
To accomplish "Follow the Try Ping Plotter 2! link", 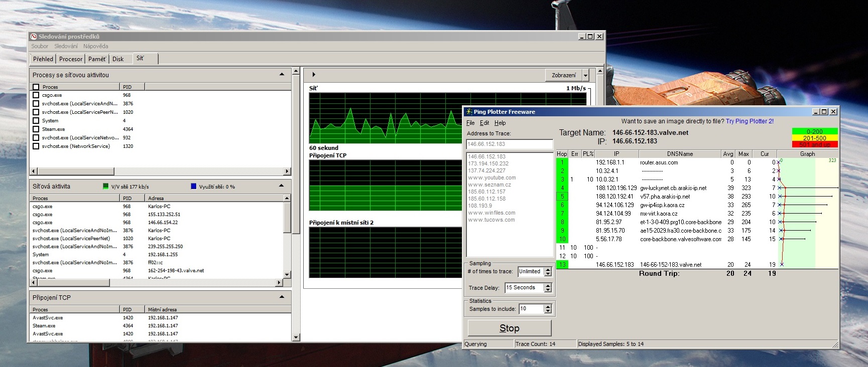I will pos(750,121).
